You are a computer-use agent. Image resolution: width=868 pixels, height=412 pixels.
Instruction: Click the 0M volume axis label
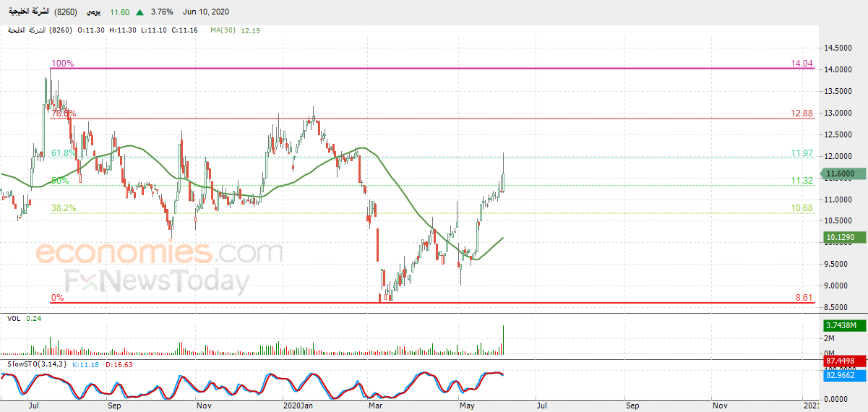tap(830, 353)
